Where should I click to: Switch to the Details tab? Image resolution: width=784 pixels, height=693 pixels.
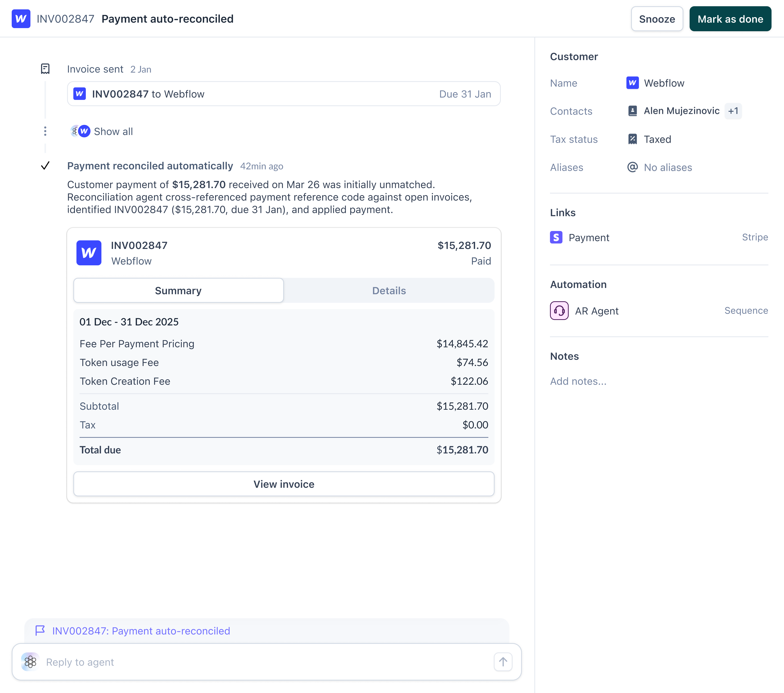pos(388,291)
